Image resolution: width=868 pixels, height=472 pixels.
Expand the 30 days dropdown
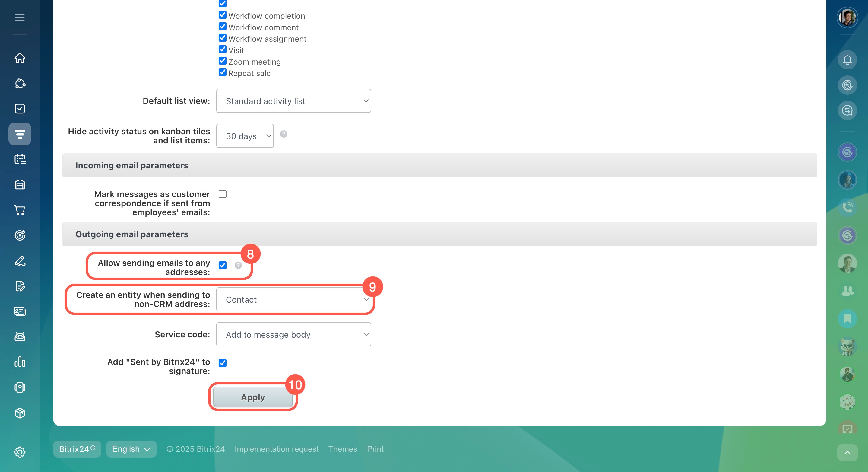pos(245,136)
